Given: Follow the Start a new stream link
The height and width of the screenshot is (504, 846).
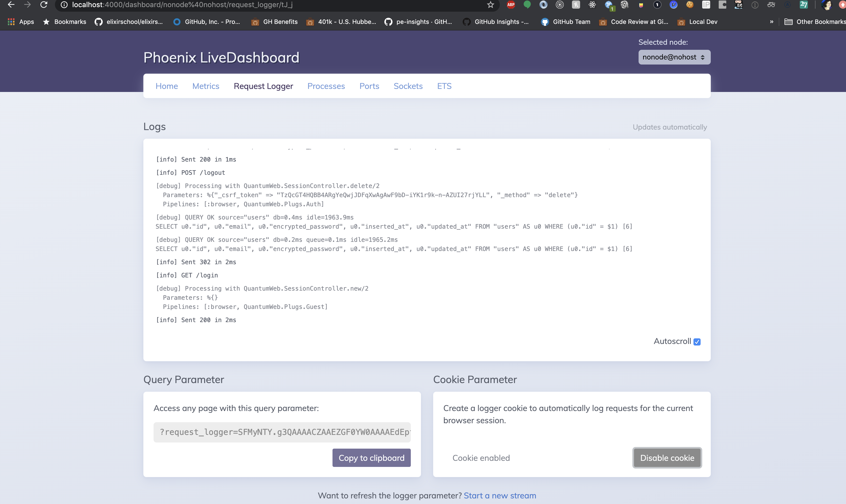Looking at the screenshot, I should tap(500, 496).
